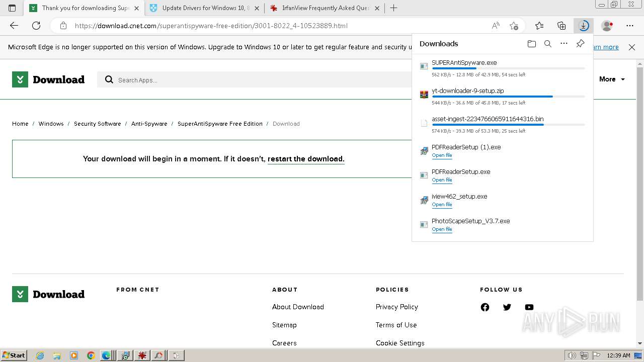Open Internet Explorer from taskbar

pos(40,355)
